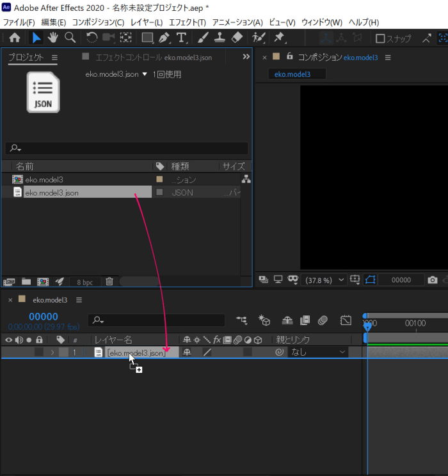Expand hidden panel tabs double chevron
The height and width of the screenshot is (476, 448).
click(246, 56)
